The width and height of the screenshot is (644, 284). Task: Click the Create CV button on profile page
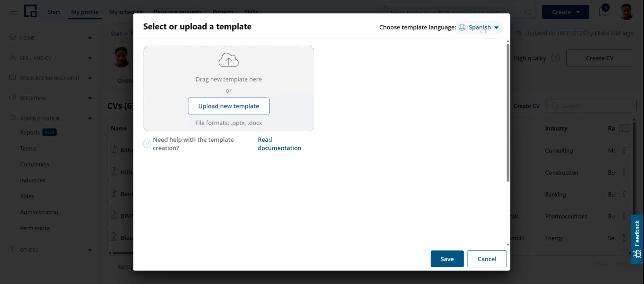coord(599,58)
